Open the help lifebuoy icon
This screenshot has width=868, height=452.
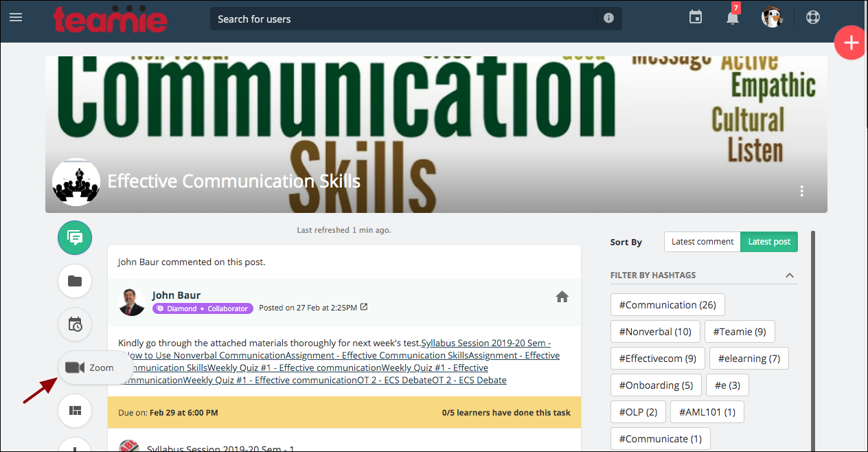coord(813,17)
